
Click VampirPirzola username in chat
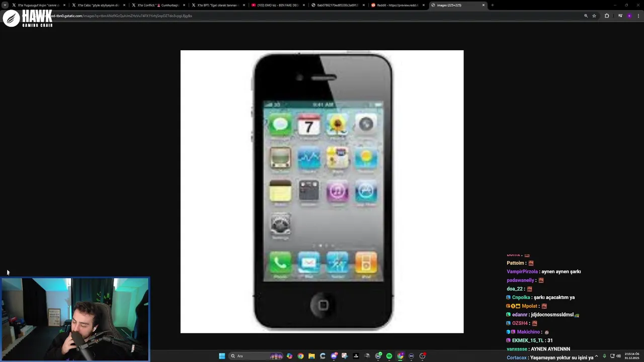(x=522, y=271)
